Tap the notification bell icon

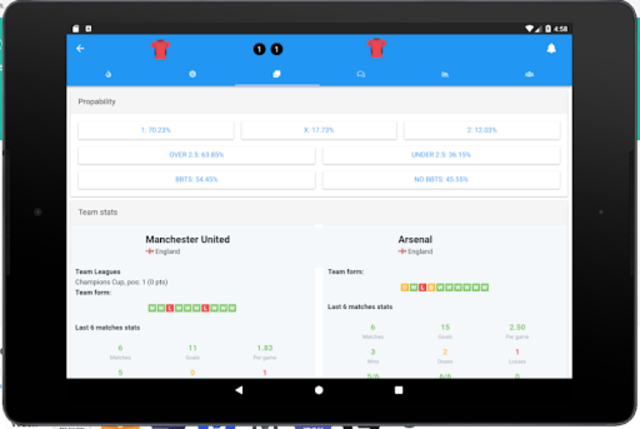pos(551,49)
